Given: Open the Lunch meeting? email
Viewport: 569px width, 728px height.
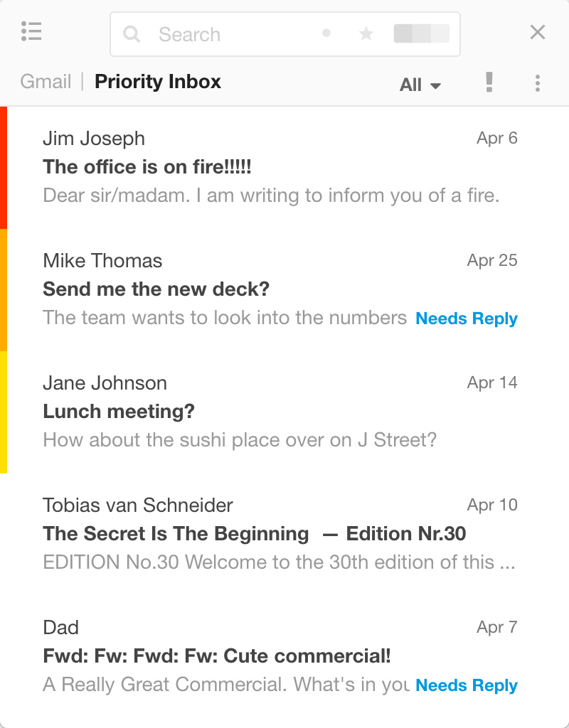Looking at the screenshot, I should point(280,412).
